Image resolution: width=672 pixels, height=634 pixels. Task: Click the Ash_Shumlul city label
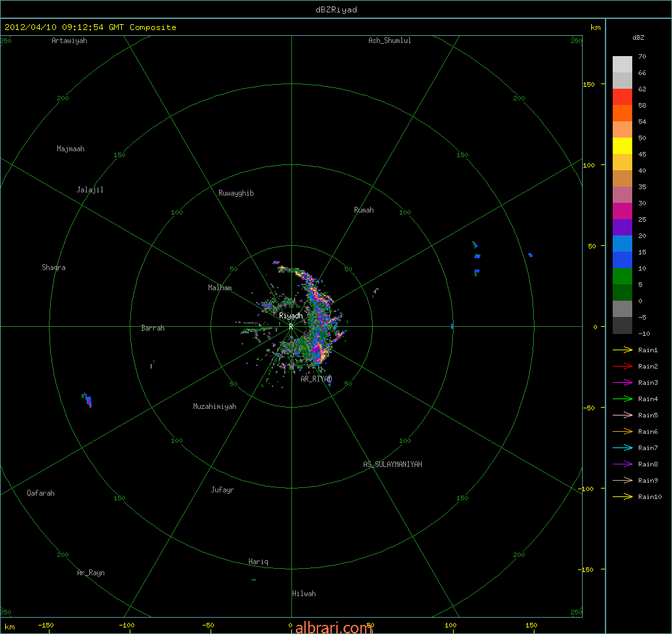[x=390, y=40]
